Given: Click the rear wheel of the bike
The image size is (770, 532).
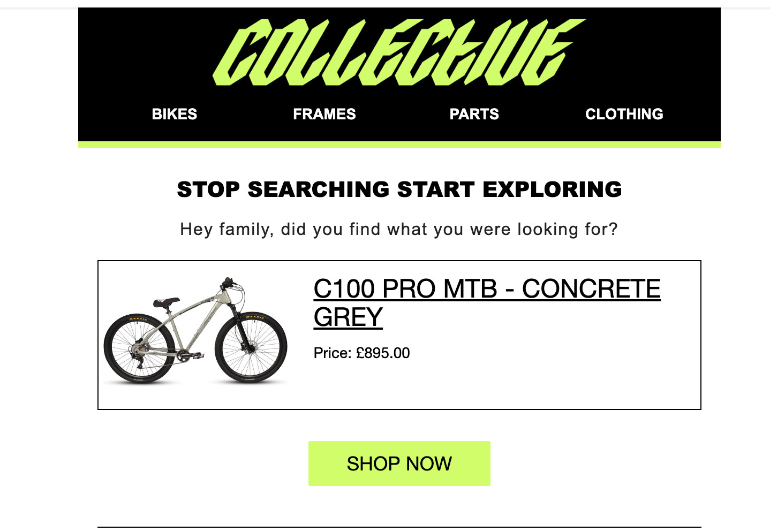Looking at the screenshot, I should coord(140,349).
